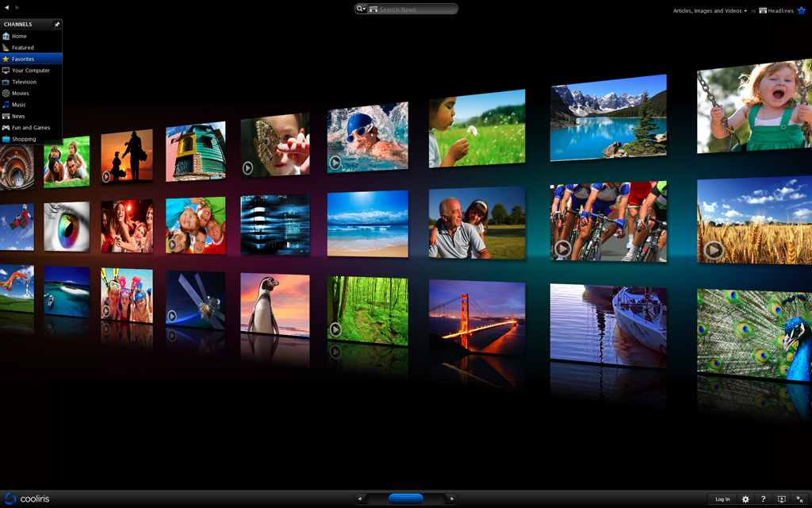Open the swimmer with blue cap thumbnail
Image resolution: width=812 pixels, height=508 pixels.
(368, 137)
